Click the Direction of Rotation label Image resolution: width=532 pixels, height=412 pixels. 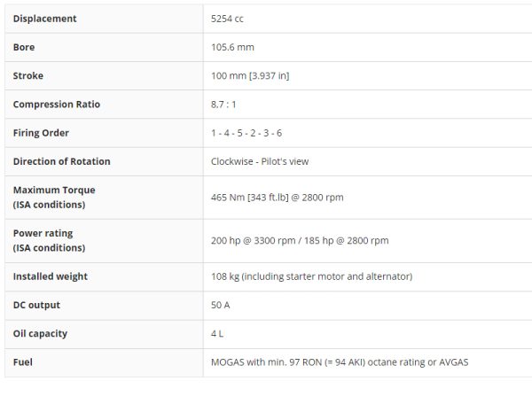(61, 161)
